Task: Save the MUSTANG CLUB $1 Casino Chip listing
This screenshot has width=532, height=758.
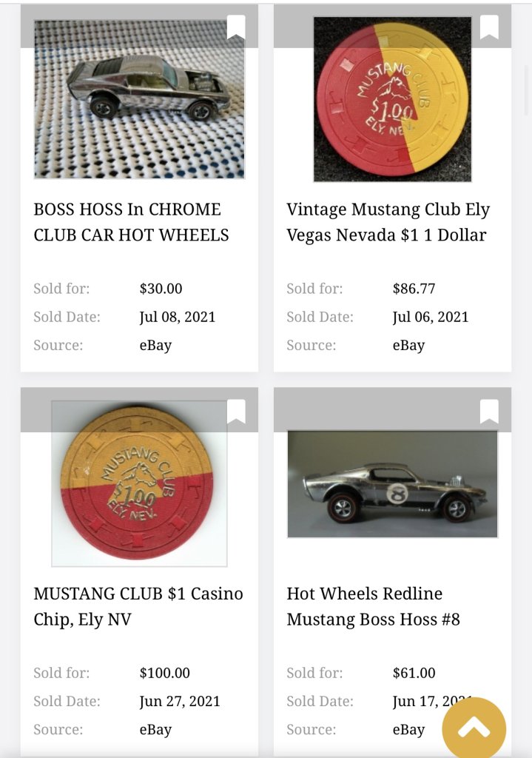Action: tap(236, 412)
